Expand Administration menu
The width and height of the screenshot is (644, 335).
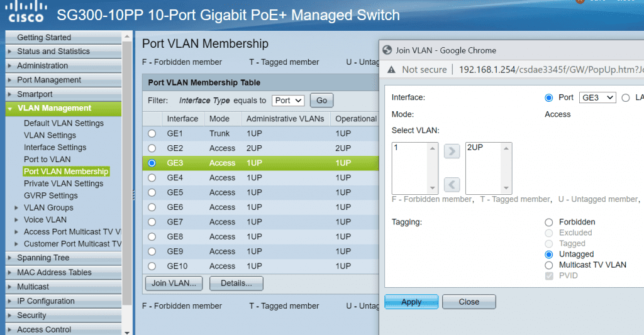64,66
